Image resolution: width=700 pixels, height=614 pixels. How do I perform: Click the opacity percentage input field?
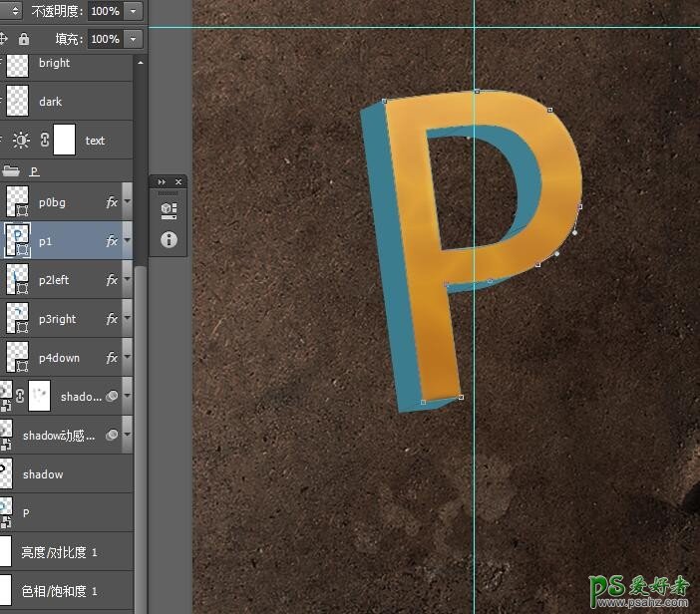pyautogui.click(x=105, y=11)
